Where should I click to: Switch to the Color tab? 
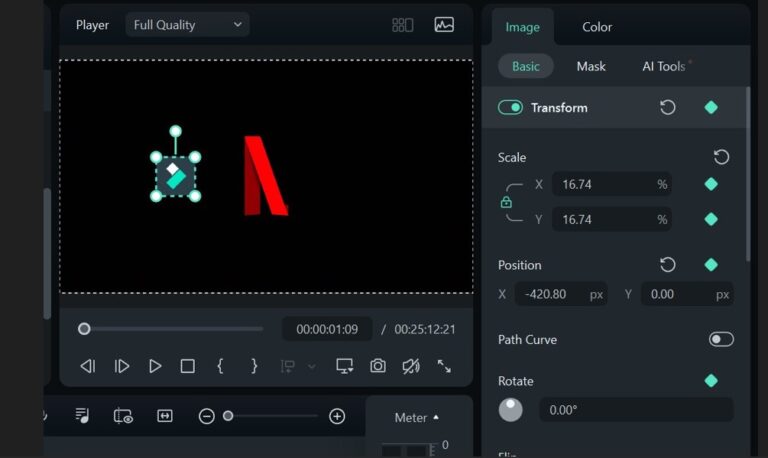point(597,27)
